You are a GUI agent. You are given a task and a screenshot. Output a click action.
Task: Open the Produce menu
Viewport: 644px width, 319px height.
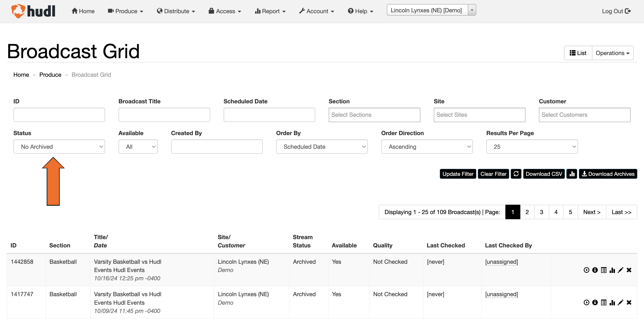point(125,11)
